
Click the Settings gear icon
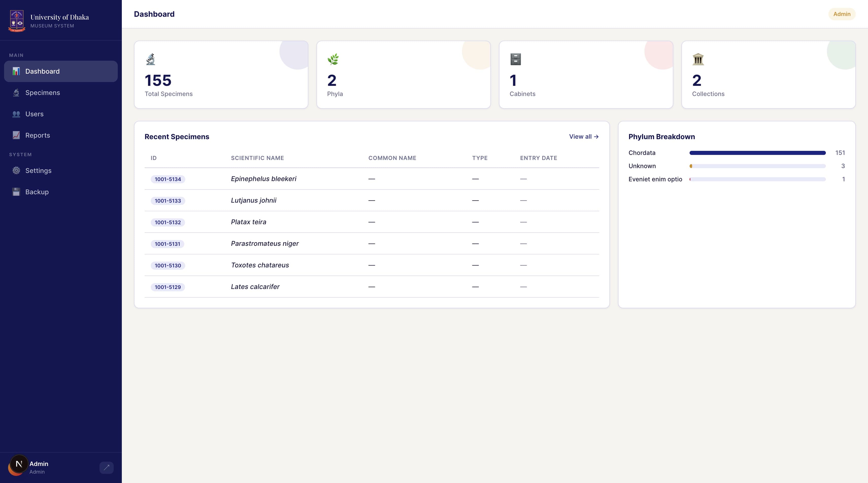pos(16,171)
